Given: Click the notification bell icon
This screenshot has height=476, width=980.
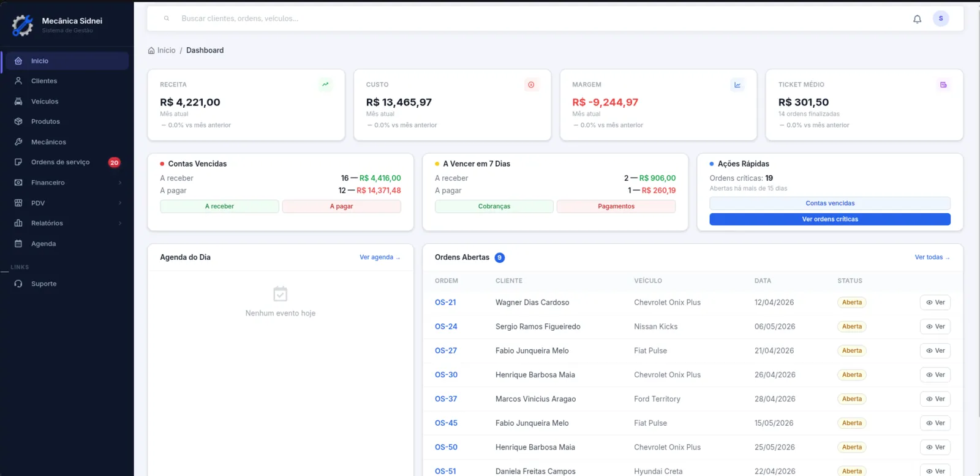Looking at the screenshot, I should coord(917,19).
